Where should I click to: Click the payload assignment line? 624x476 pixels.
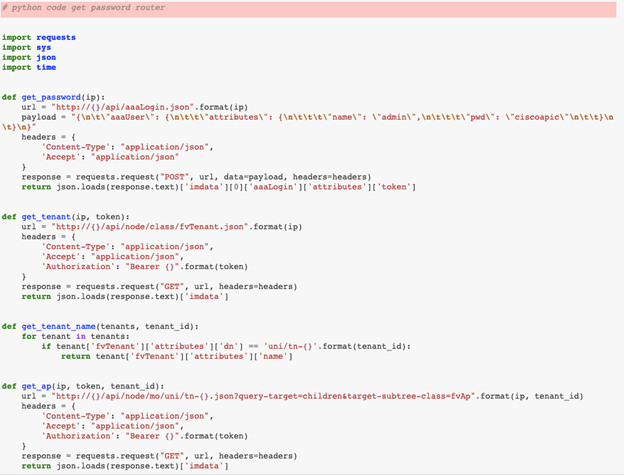tap(300, 117)
